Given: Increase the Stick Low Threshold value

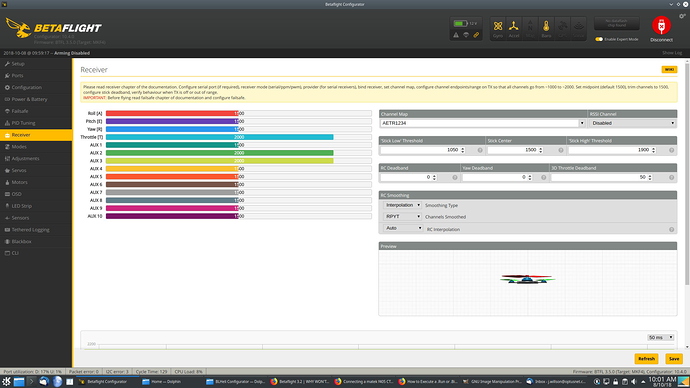Looking at the screenshot, I should pos(462,149).
